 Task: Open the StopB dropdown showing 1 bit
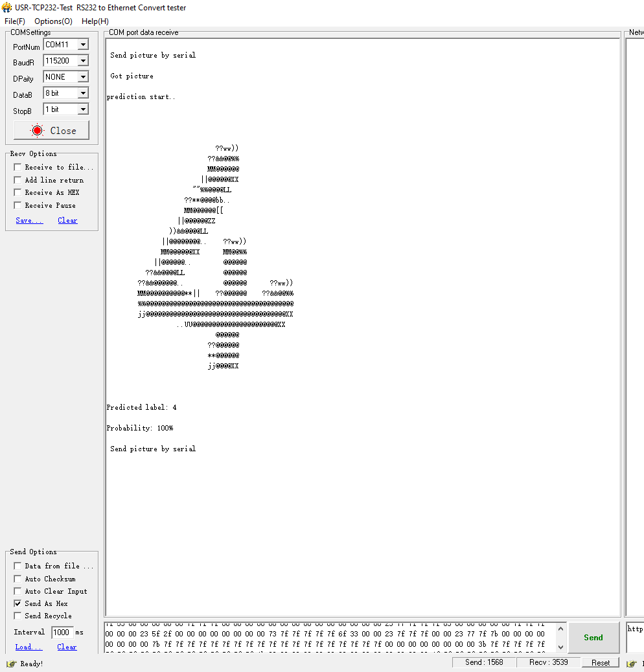tap(83, 109)
